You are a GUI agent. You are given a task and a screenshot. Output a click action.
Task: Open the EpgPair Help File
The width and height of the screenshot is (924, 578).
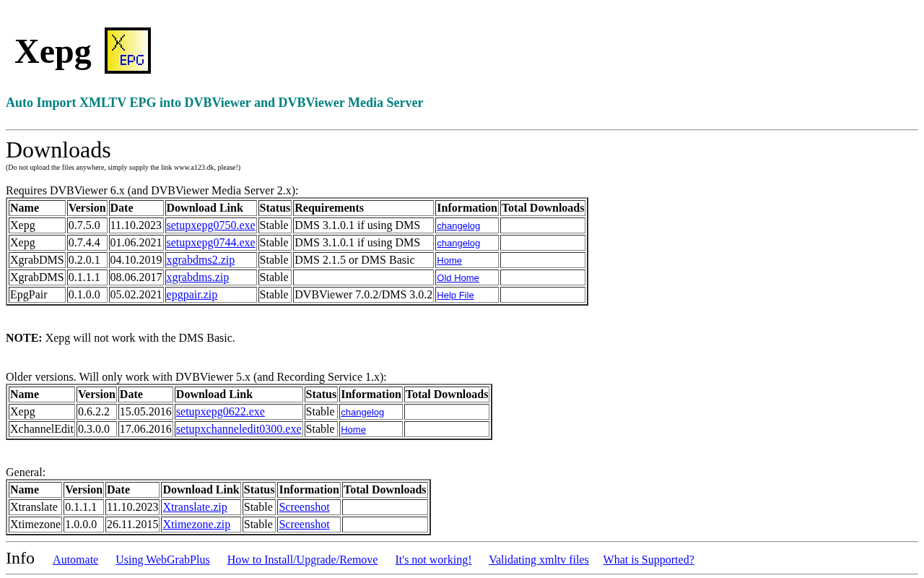point(456,295)
